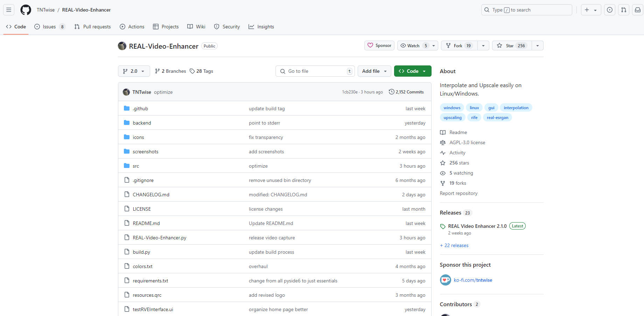Switch to the Issues tab
Image resolution: width=644 pixels, height=316 pixels.
click(x=49, y=27)
